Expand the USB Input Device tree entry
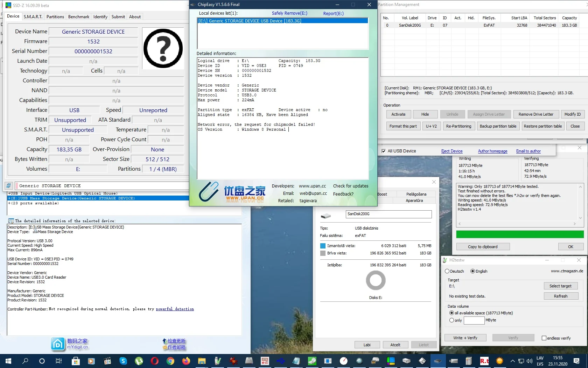This screenshot has width=588, height=368. (9, 193)
